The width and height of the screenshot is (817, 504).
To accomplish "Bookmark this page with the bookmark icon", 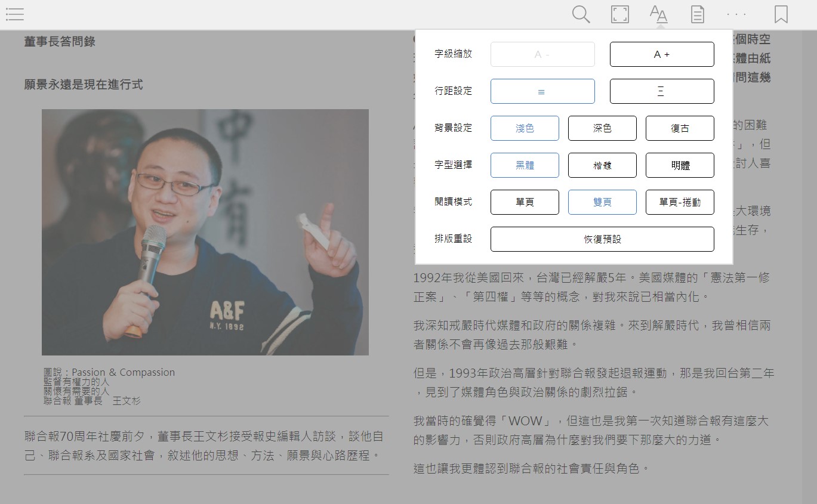I will (x=781, y=14).
